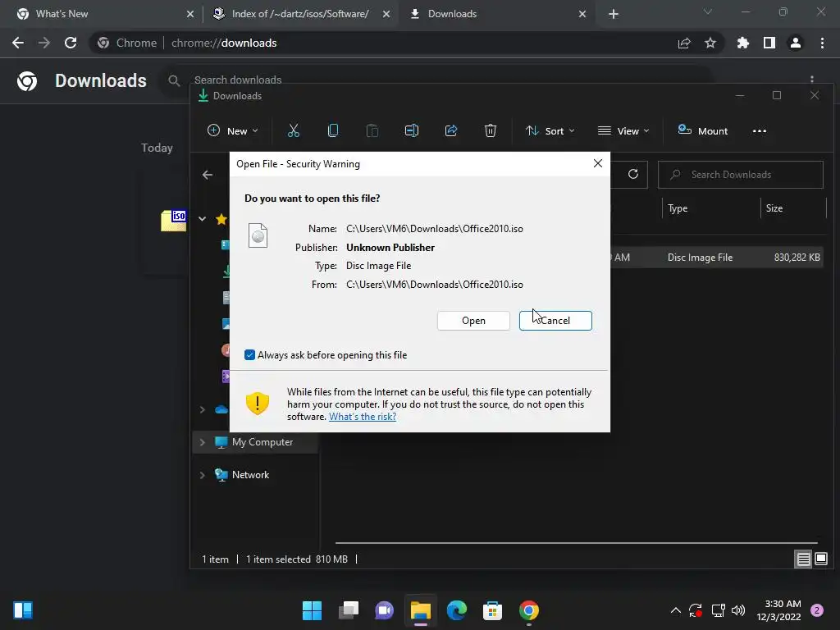
Task: Close the What's New tab
Action: [190, 14]
